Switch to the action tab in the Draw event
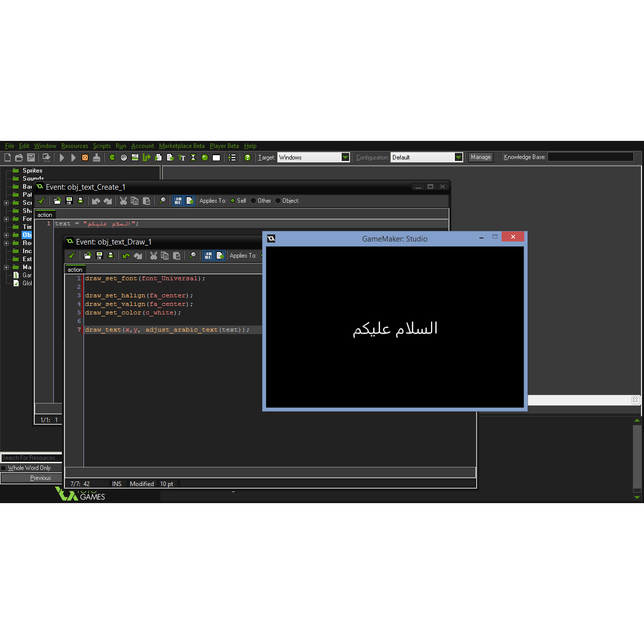The height and width of the screenshot is (644, 644). click(x=74, y=270)
